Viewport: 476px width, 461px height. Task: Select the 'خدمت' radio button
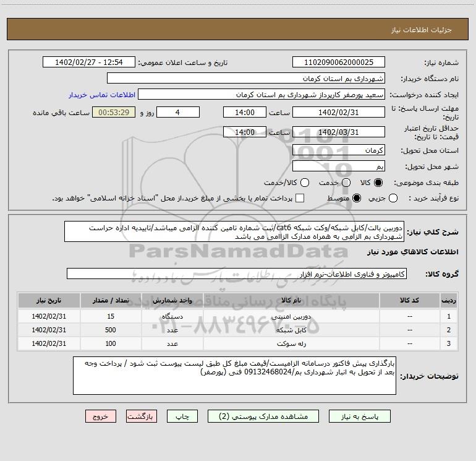pyautogui.click(x=346, y=183)
